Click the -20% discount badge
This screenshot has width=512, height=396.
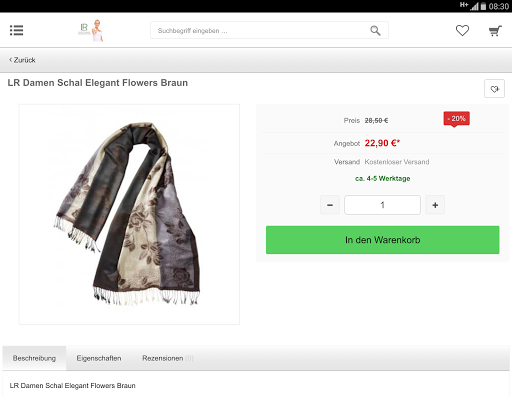pos(456,119)
